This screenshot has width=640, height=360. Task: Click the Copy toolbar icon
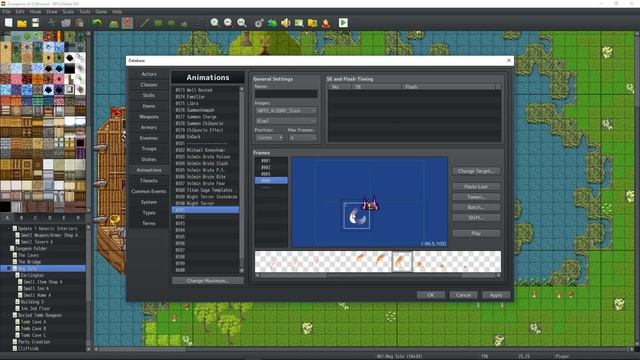pos(66,23)
